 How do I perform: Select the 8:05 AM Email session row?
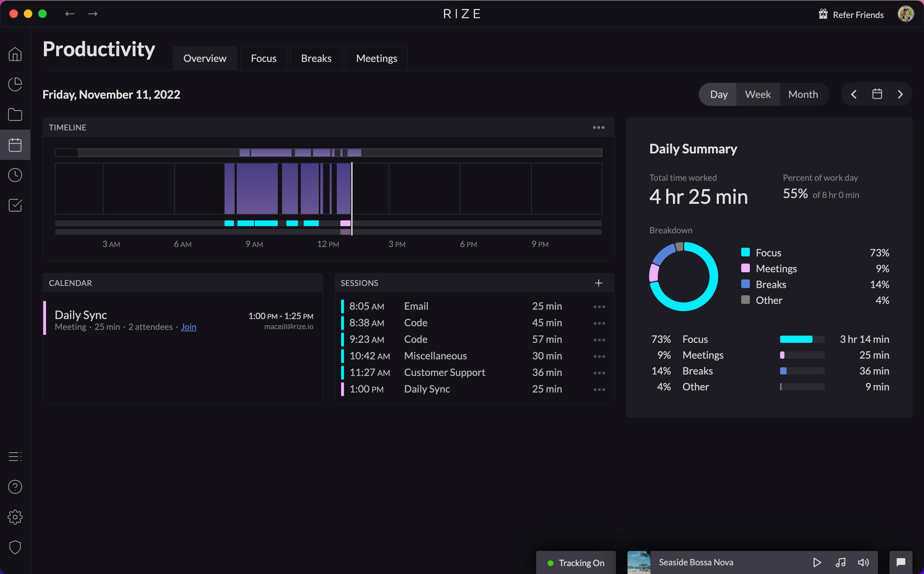click(x=474, y=306)
